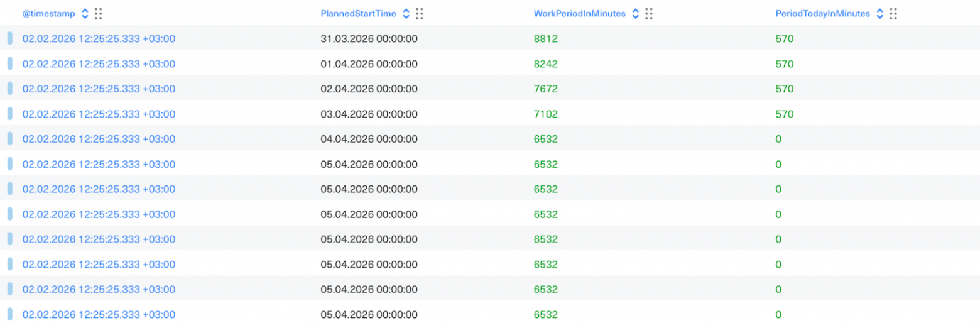Click the 570 value in the 31.03.2026 row
This screenshot has width=980, height=323.
point(785,39)
